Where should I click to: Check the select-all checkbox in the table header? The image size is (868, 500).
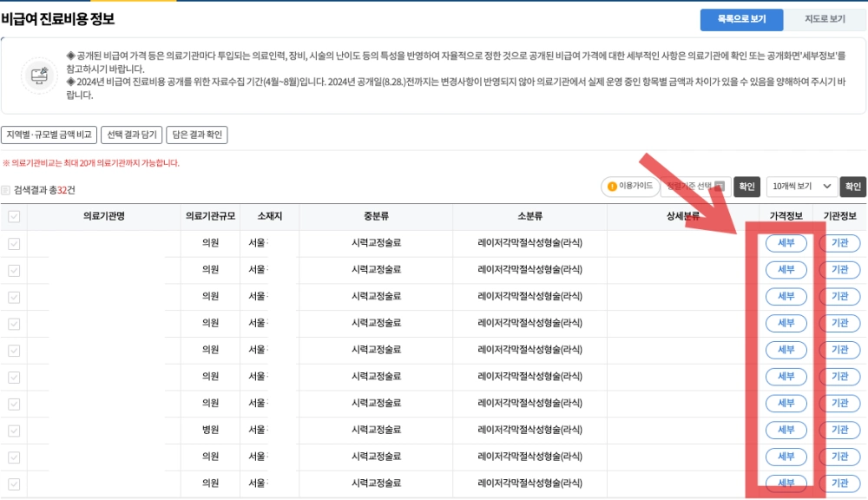12,216
